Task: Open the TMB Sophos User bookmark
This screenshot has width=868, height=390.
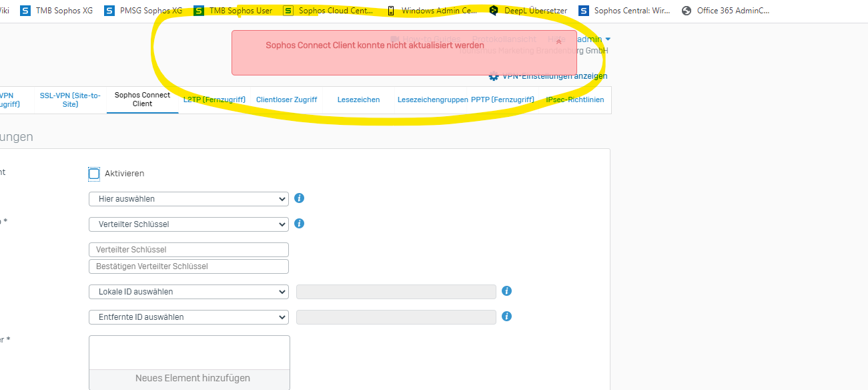Action: coord(233,11)
